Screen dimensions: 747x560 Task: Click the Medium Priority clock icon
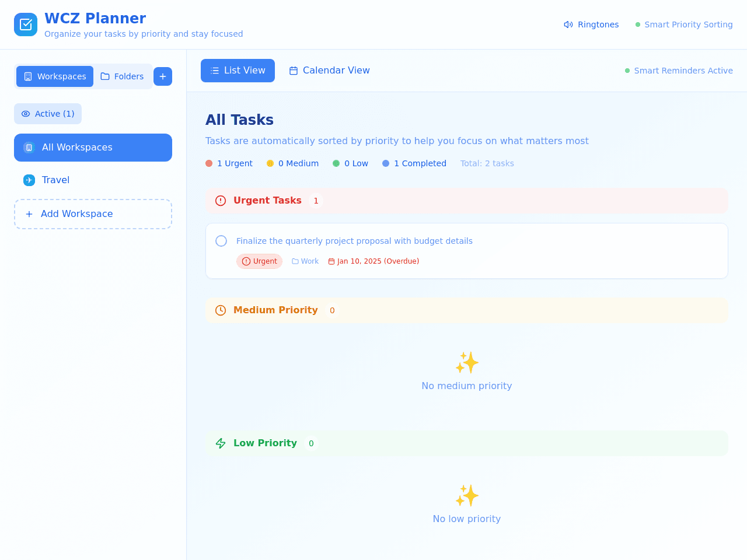point(221,310)
